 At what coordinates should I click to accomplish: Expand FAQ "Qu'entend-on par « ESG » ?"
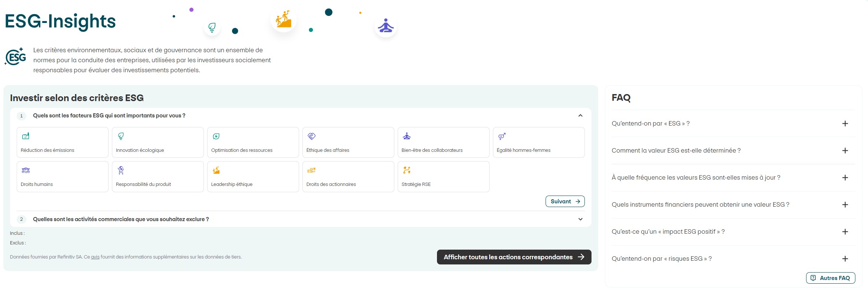click(x=845, y=124)
